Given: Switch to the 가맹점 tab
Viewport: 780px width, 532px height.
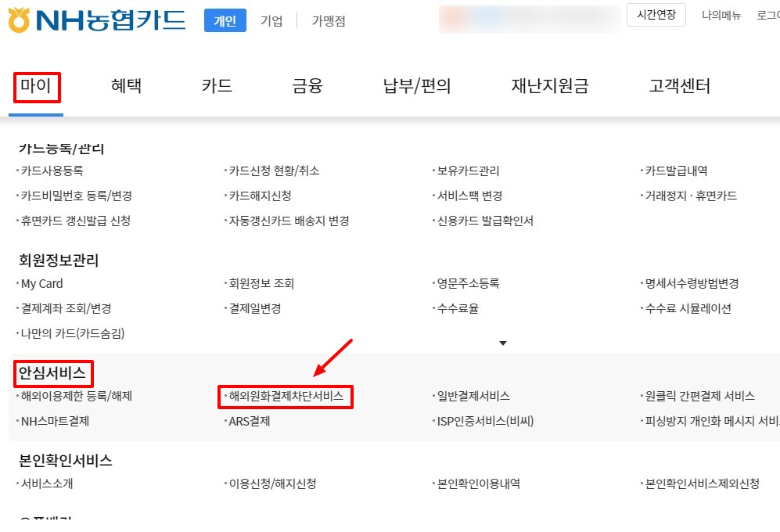Looking at the screenshot, I should pyautogui.click(x=329, y=20).
